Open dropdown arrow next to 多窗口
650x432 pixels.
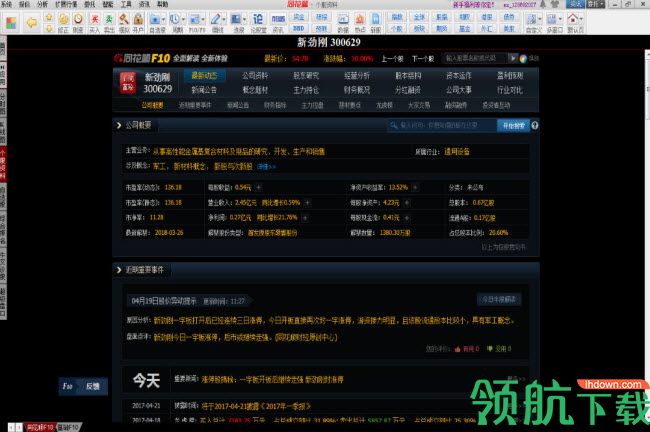point(560,19)
